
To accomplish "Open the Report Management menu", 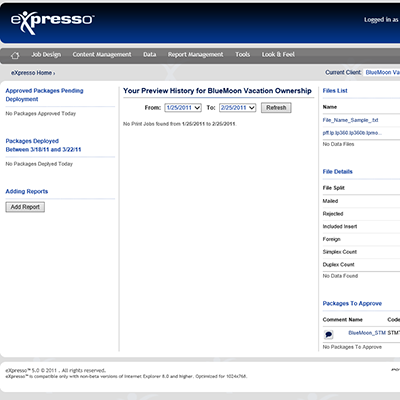I will pos(196,54).
